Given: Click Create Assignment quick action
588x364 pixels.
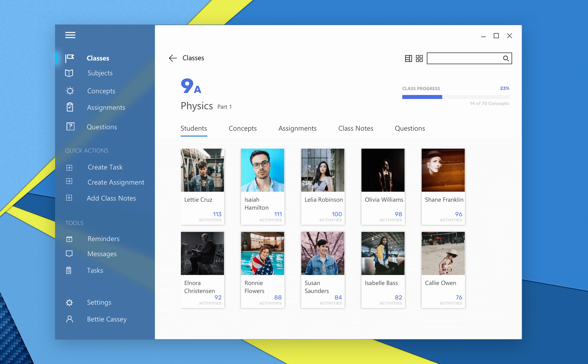Looking at the screenshot, I should (116, 182).
